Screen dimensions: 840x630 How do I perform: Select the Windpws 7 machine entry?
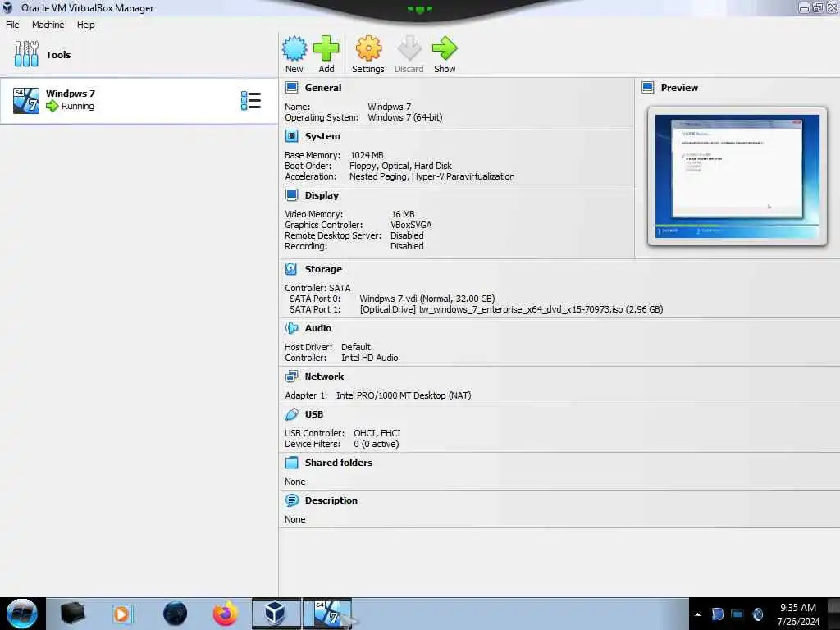coord(139,101)
